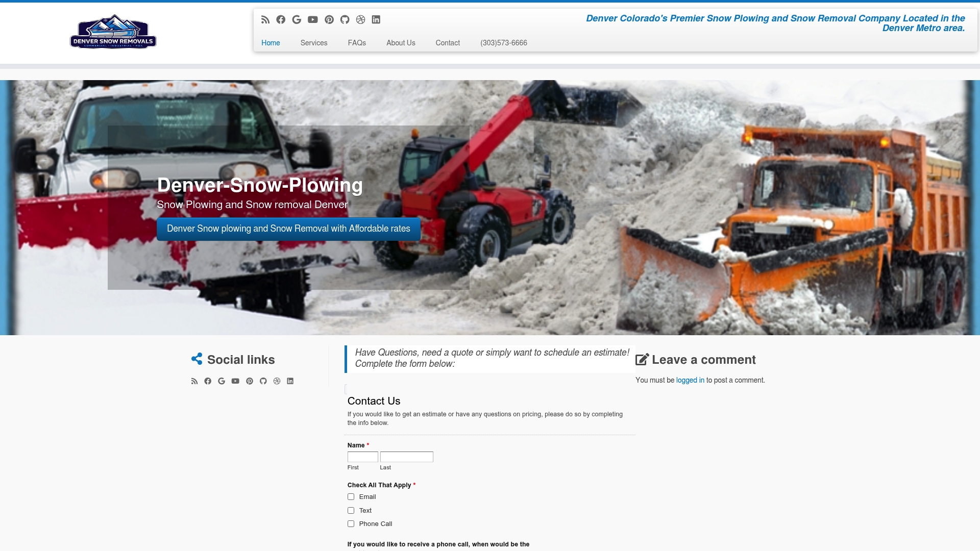Open the Pinterest icon in header
The image size is (980, 551).
point(329,20)
